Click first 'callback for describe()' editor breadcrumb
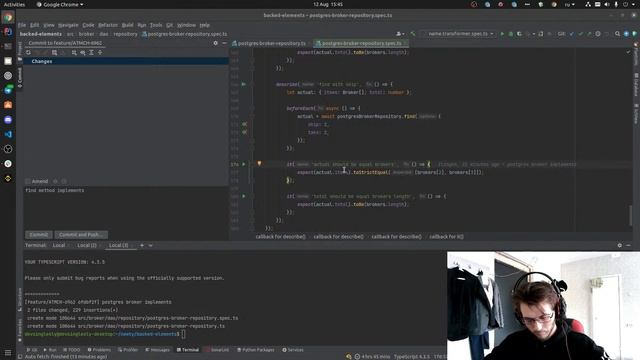Screen dimensions: 640x360 (280, 237)
